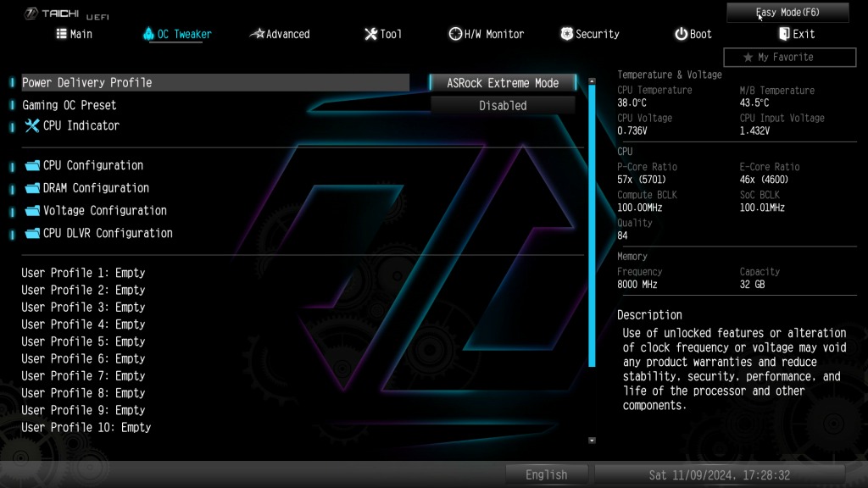Viewport: 868px width, 488px height.
Task: Click User Profile 3: Empty
Action: pyautogui.click(x=83, y=307)
